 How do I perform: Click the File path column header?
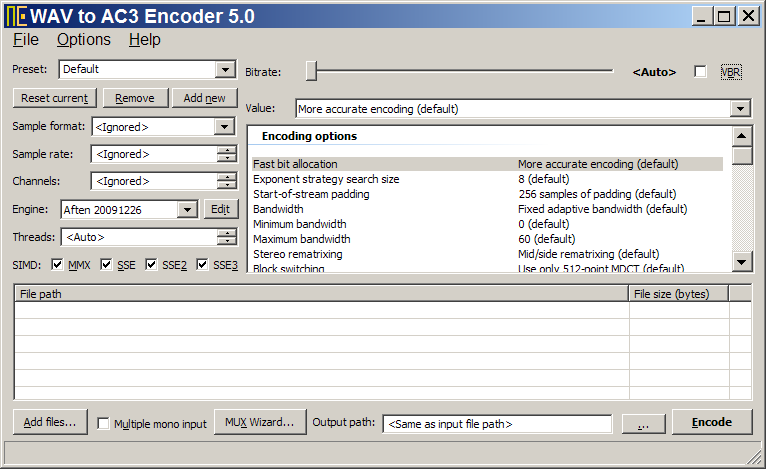click(321, 294)
